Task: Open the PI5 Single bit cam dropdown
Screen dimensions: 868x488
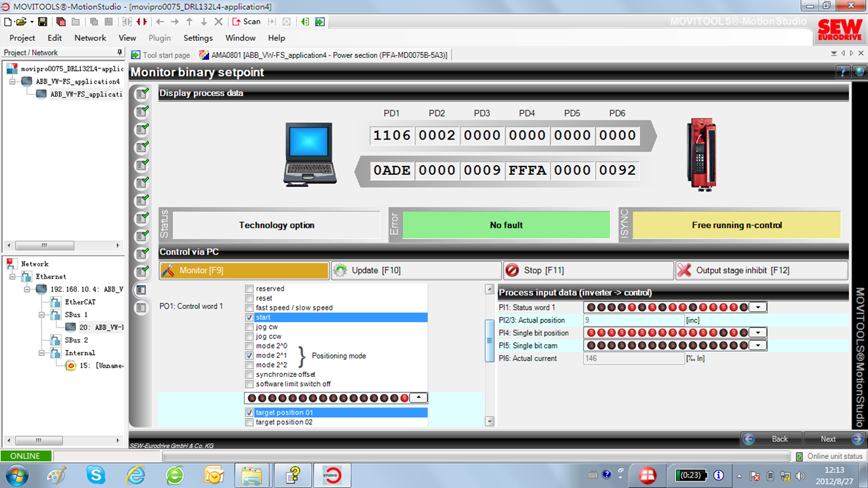Action: 758,345
